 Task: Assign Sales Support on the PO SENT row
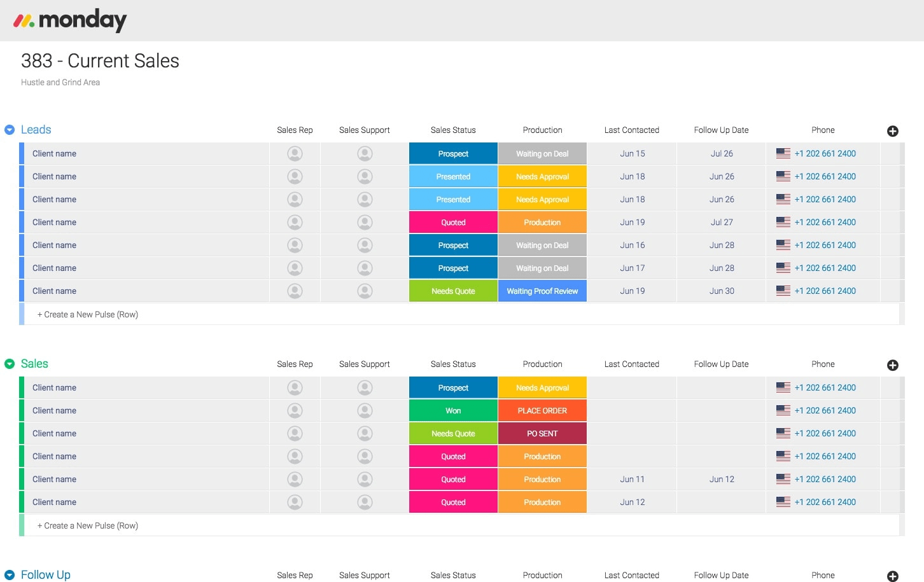click(x=365, y=433)
